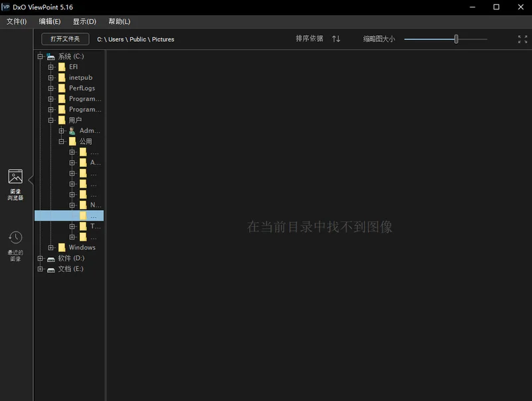Open the Image Browser (图像浏览器) panel
The height and width of the screenshot is (401, 532).
[15, 185]
